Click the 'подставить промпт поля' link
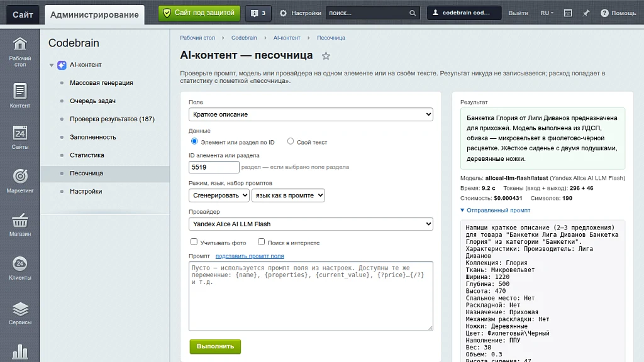This screenshot has width=644, height=362. pos(250,256)
